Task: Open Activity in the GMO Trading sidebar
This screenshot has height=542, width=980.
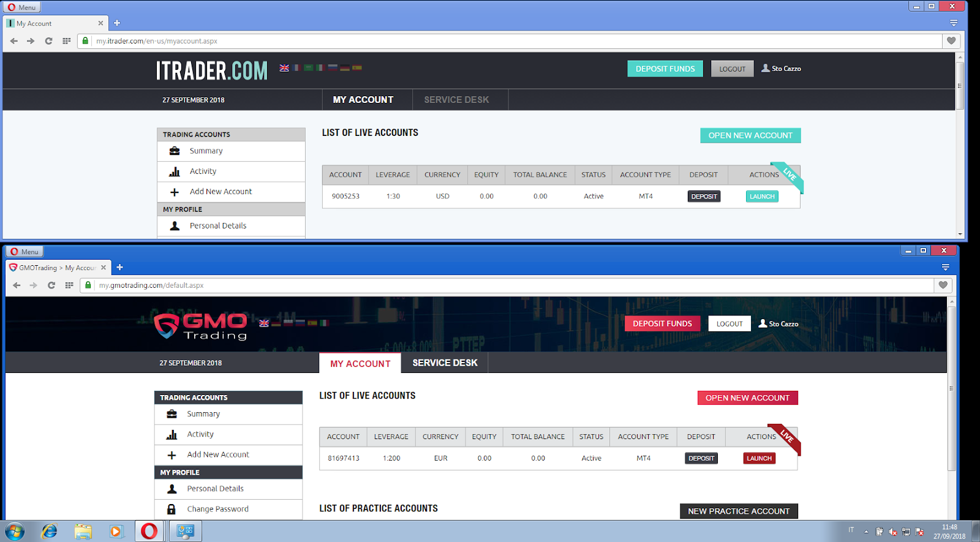Action: (228, 434)
